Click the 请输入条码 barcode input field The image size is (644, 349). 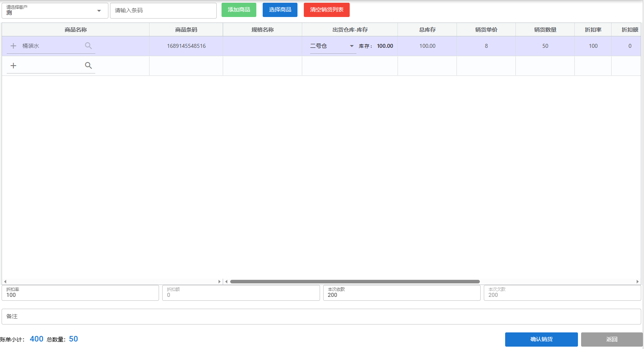click(163, 11)
